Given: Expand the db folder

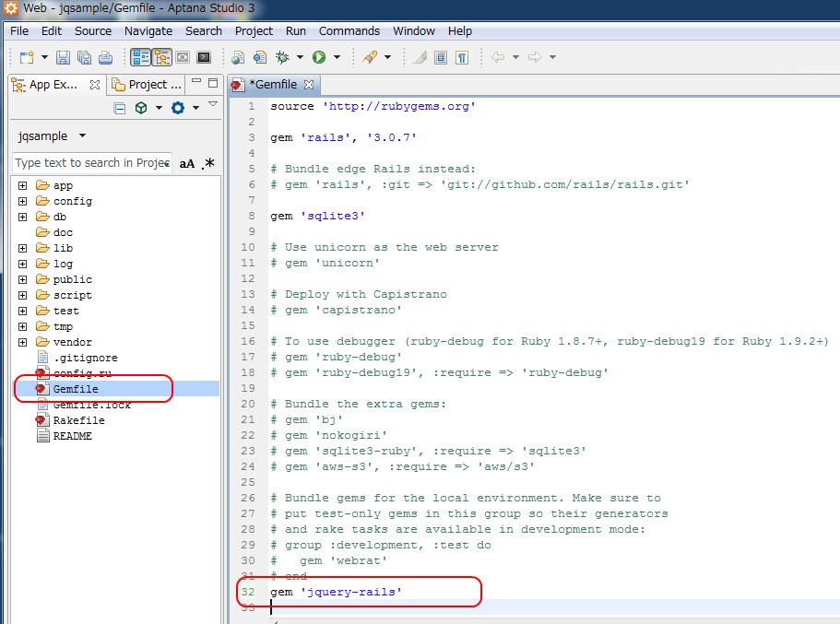Looking at the screenshot, I should 22,217.
